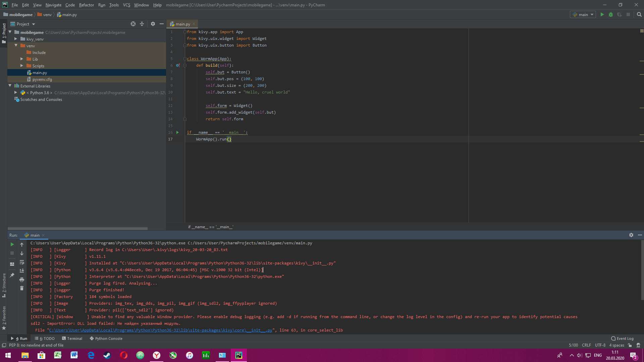Click the up-arrow stack frame icon in Run
The width and height of the screenshot is (644, 362).
coord(22,245)
